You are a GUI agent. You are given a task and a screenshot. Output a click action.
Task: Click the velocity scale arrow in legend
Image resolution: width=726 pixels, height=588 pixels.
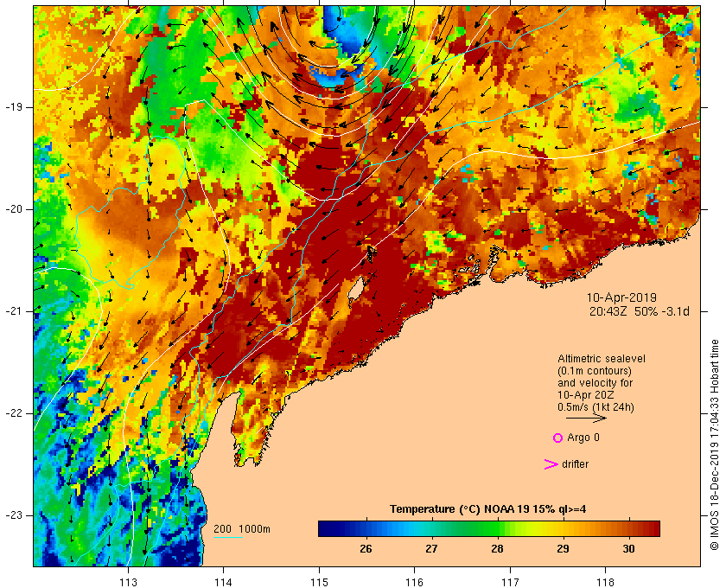(586, 418)
